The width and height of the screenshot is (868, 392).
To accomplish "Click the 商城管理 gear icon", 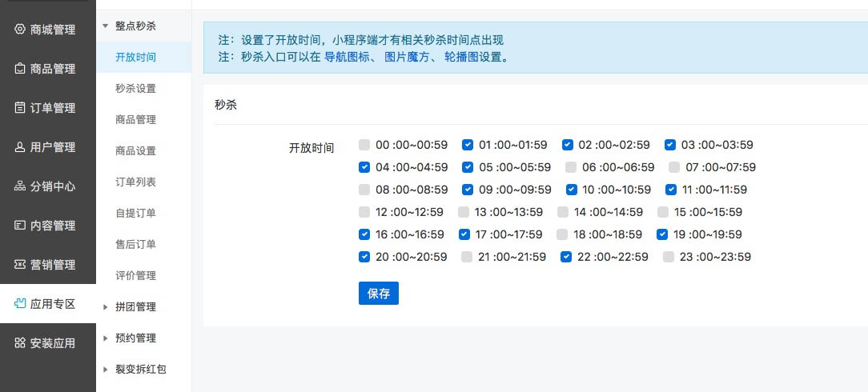I will coord(20,30).
